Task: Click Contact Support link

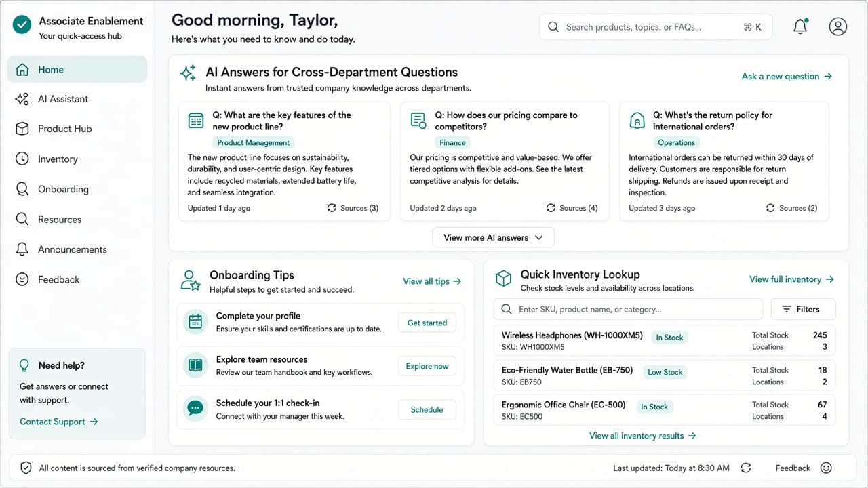Action: point(59,422)
